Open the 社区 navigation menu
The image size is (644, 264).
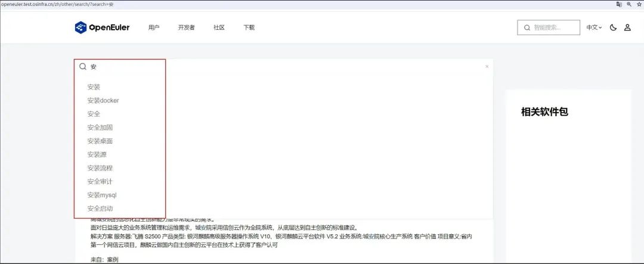(x=219, y=27)
